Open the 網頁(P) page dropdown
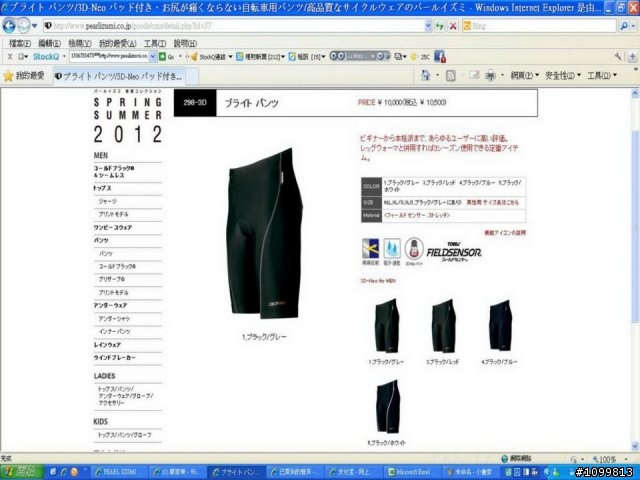The image size is (640, 480). coord(525,76)
